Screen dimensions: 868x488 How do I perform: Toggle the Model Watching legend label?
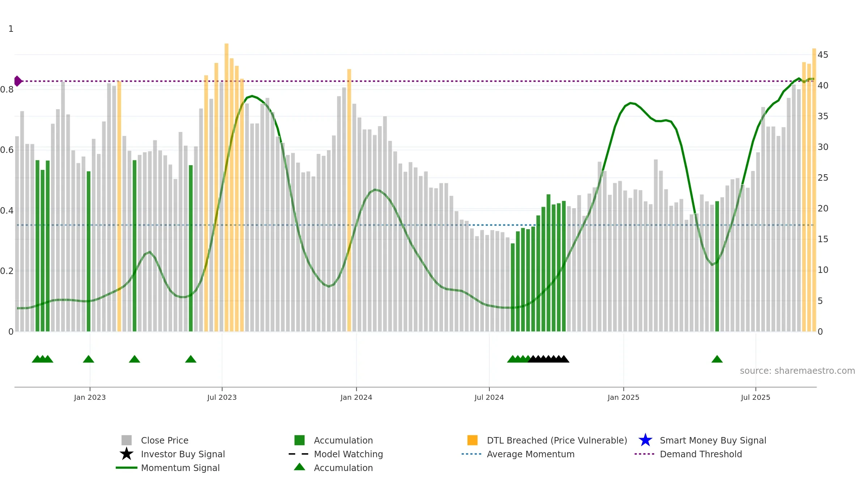click(x=348, y=454)
